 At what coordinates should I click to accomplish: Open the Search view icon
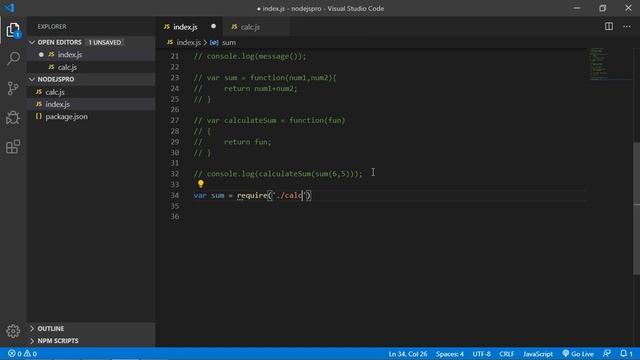click(x=13, y=59)
